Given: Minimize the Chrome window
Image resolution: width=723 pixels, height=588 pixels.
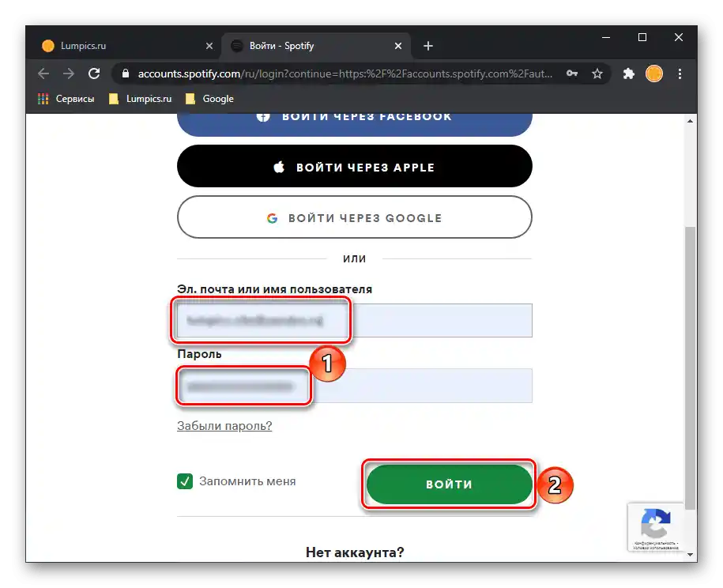Looking at the screenshot, I should tap(606, 37).
